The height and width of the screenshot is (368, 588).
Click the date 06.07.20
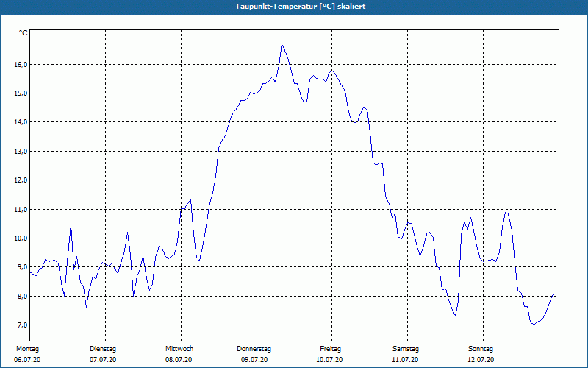pyautogui.click(x=27, y=360)
